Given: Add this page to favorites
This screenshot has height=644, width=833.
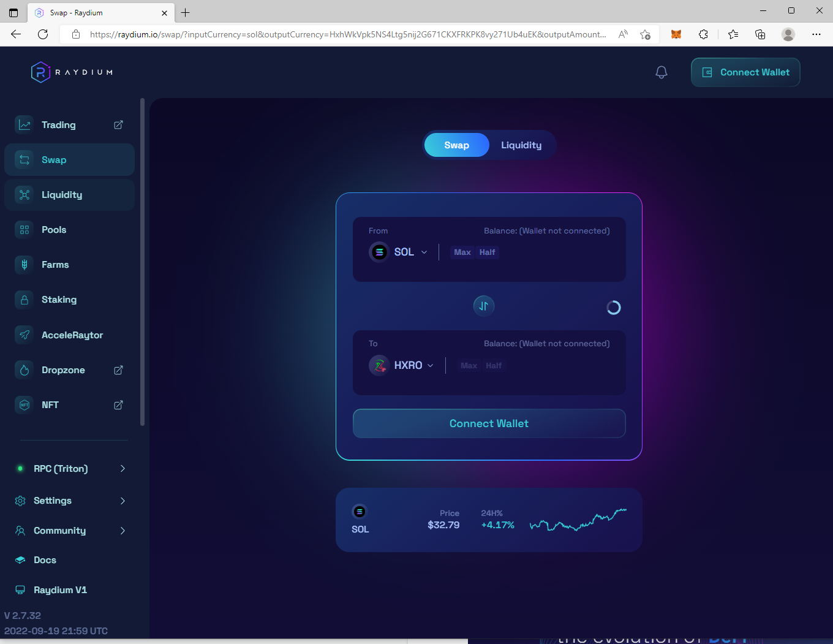Looking at the screenshot, I should coord(645,34).
